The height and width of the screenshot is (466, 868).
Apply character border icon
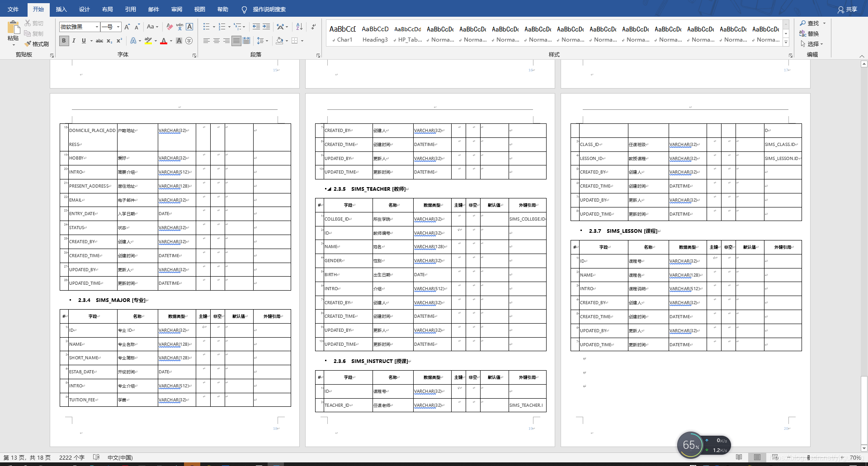pos(189,27)
